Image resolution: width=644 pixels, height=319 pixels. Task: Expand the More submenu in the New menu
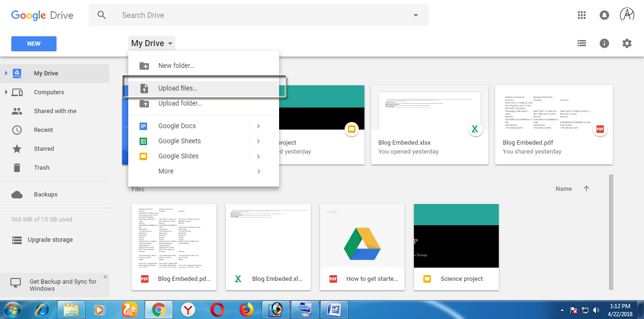[165, 171]
